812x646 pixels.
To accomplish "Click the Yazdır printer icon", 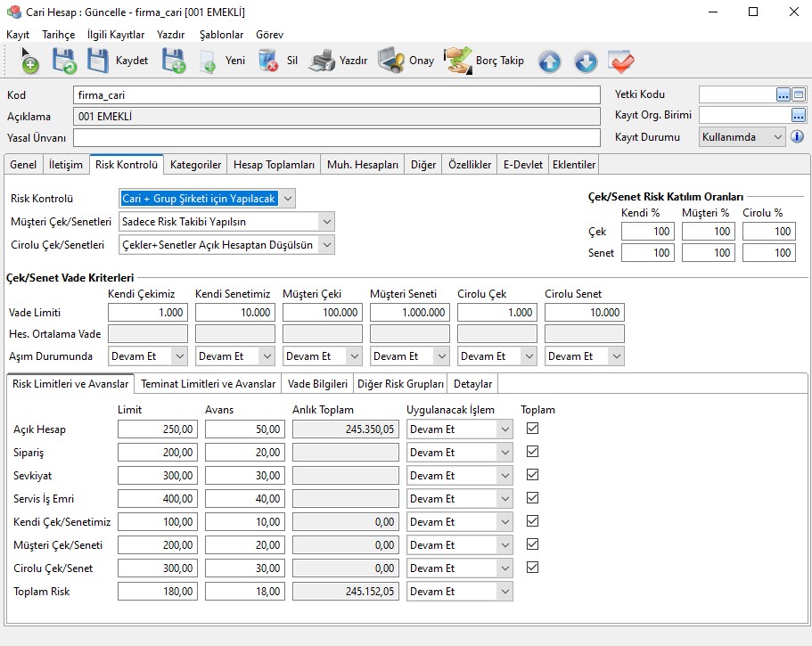I will [322, 61].
